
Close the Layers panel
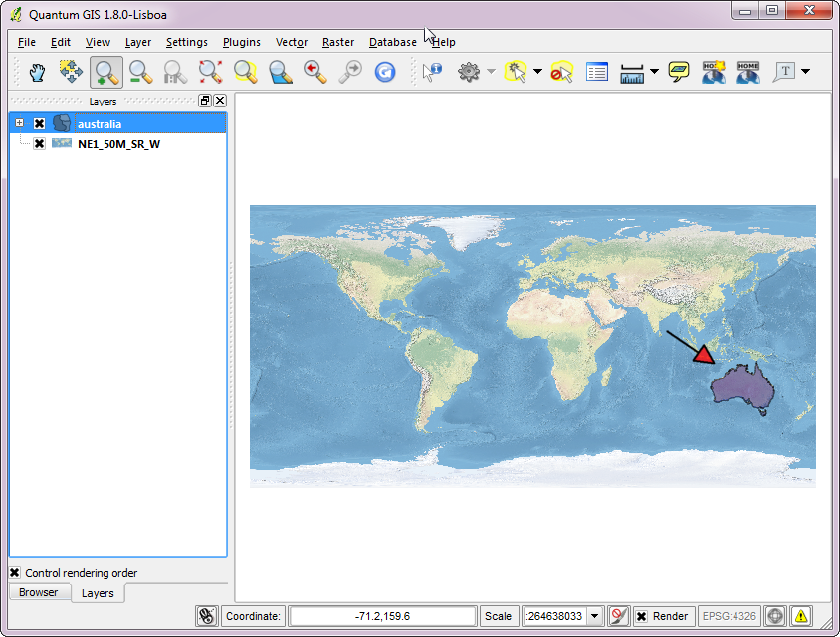(x=220, y=101)
